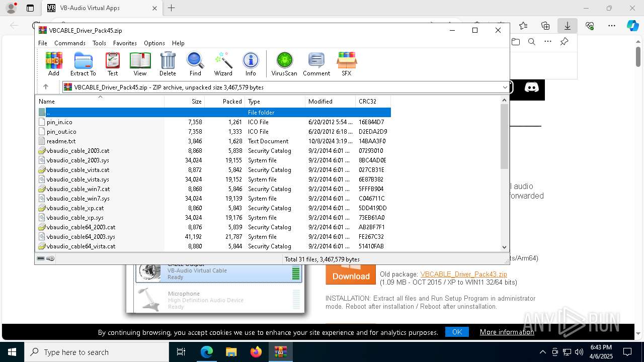Image resolution: width=644 pixels, height=362 pixels.
Task: Click scroll down arrow of file list
Action: point(504,247)
